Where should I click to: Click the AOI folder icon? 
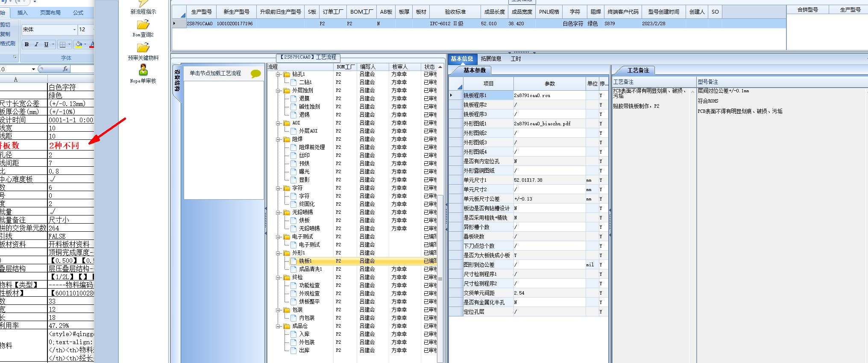tap(287, 123)
